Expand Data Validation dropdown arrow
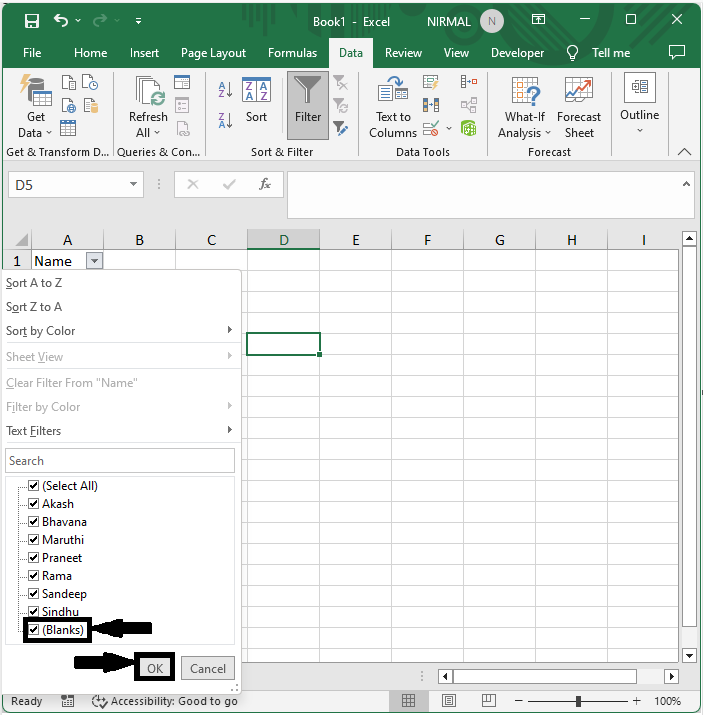 click(x=449, y=129)
